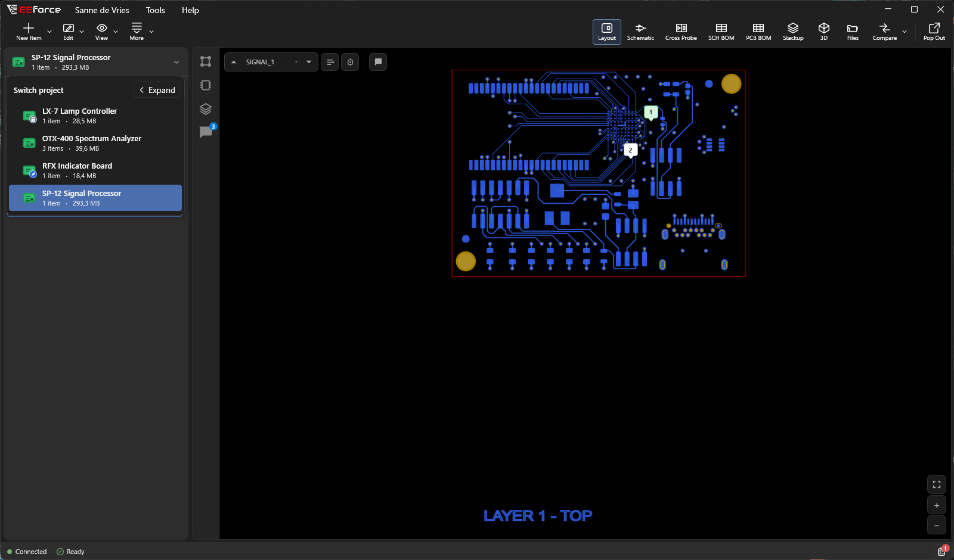Expand the Compare dropdown arrow
The height and width of the screenshot is (560, 954).
(x=905, y=32)
